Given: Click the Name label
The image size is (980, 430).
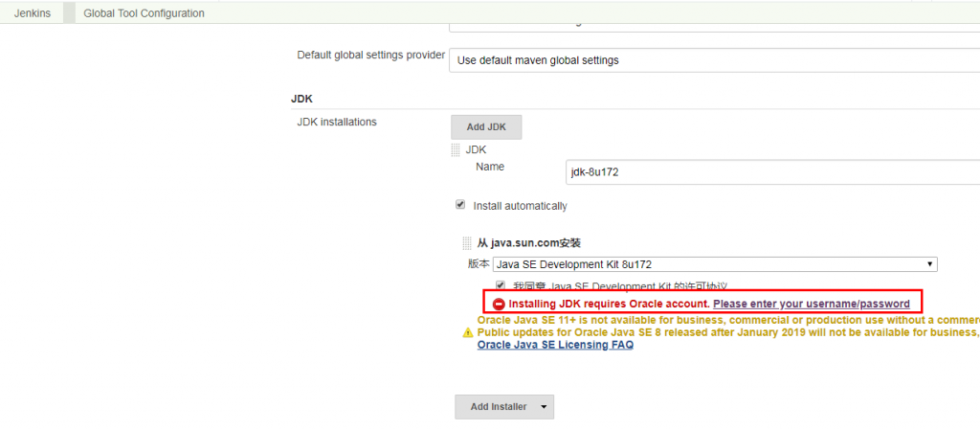Looking at the screenshot, I should pos(490,167).
